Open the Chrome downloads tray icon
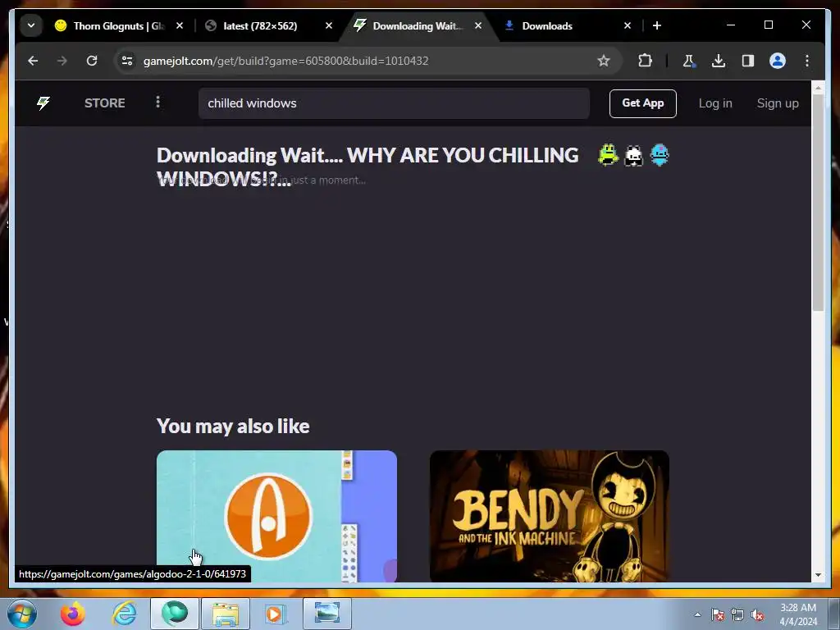 [719, 61]
